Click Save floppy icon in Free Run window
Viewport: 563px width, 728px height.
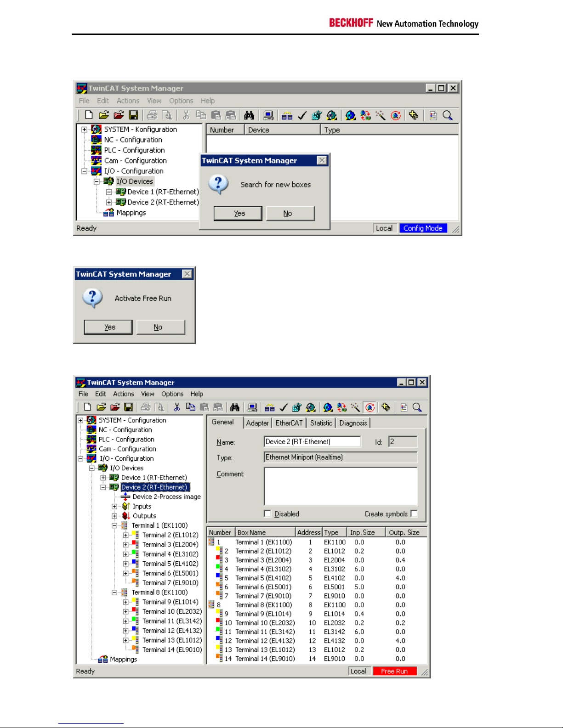click(128, 407)
